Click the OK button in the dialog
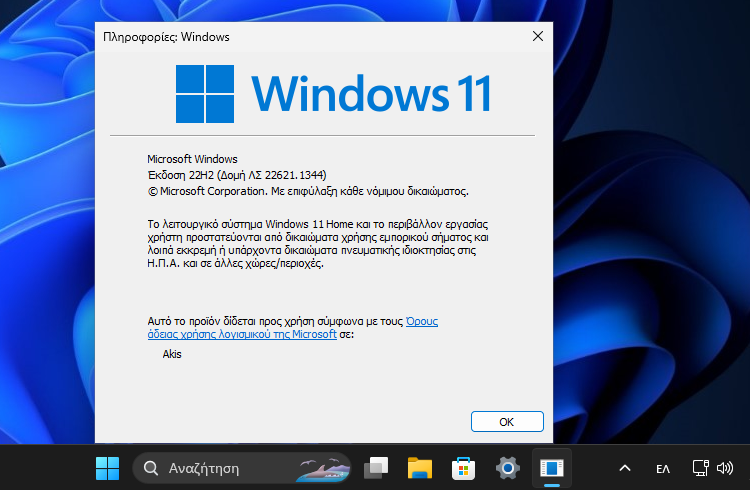The height and width of the screenshot is (490, 750). [x=507, y=422]
